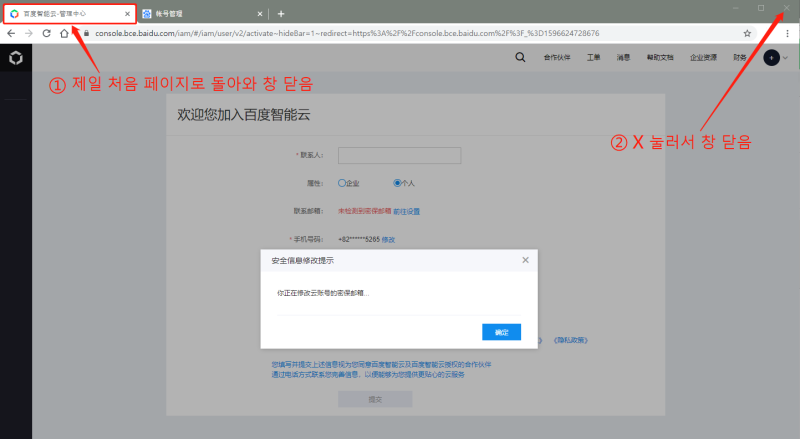Open the 《隐私政策》 link

(x=570, y=340)
